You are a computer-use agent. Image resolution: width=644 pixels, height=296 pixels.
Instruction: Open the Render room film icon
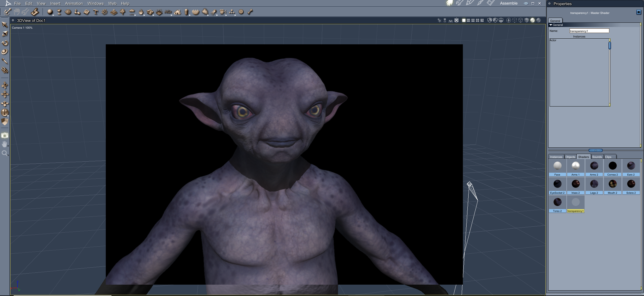click(x=490, y=3)
